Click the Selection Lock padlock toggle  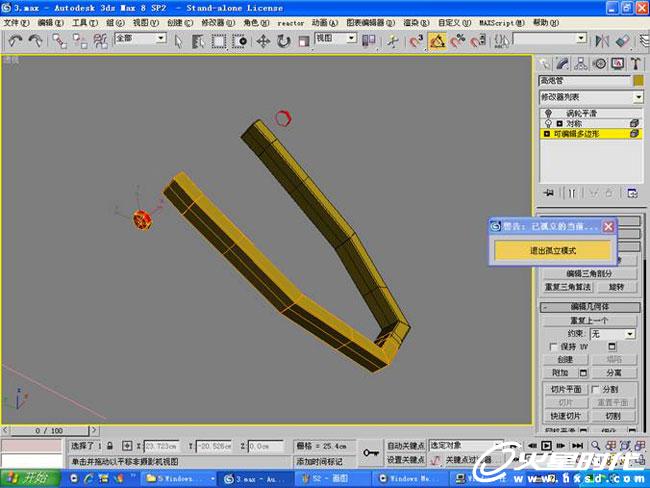110,446
